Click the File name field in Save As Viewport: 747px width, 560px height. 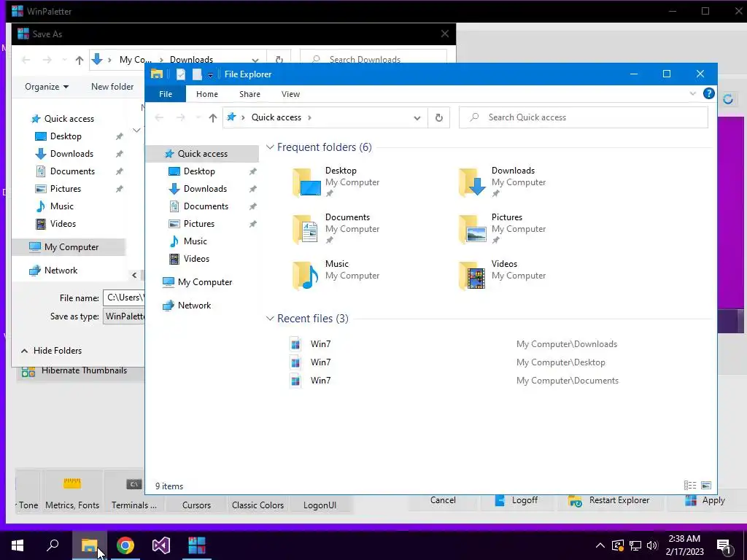(124, 297)
